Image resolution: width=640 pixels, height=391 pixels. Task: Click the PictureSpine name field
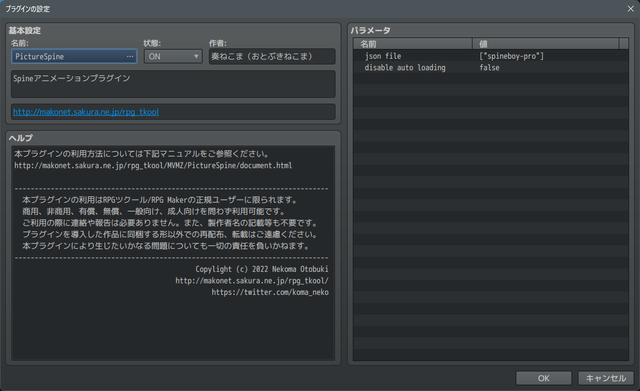point(74,56)
